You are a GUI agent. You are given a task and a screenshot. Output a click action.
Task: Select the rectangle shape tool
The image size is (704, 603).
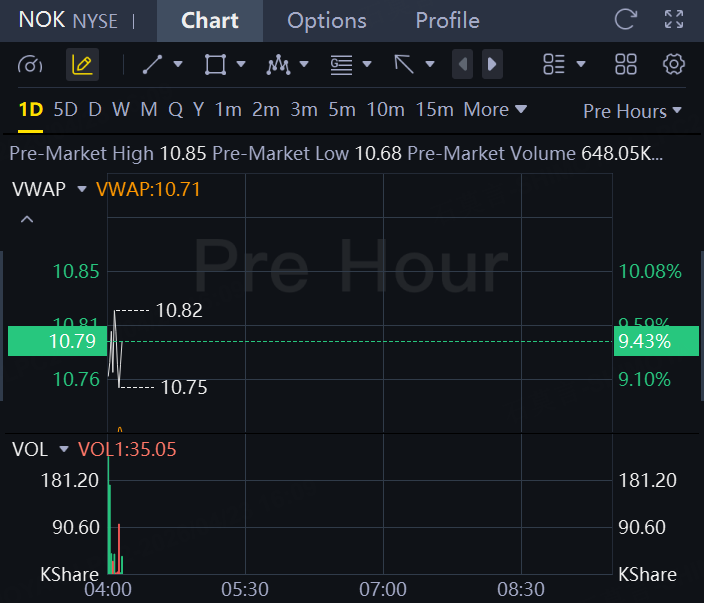pyautogui.click(x=215, y=65)
